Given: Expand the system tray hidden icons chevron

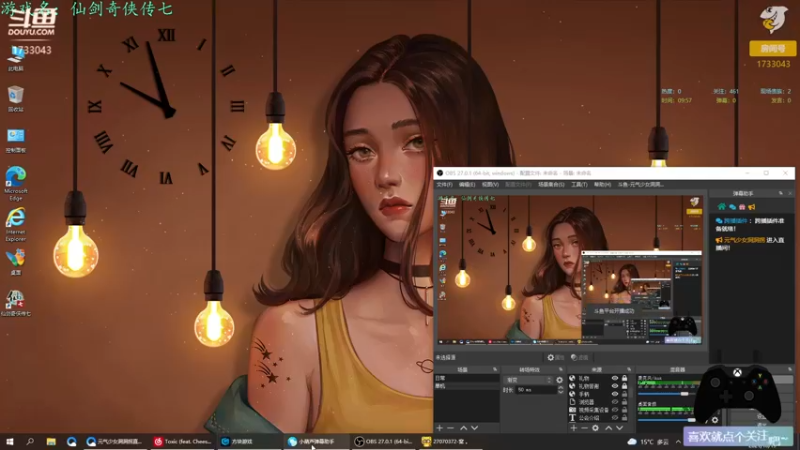Looking at the screenshot, I should (x=678, y=441).
